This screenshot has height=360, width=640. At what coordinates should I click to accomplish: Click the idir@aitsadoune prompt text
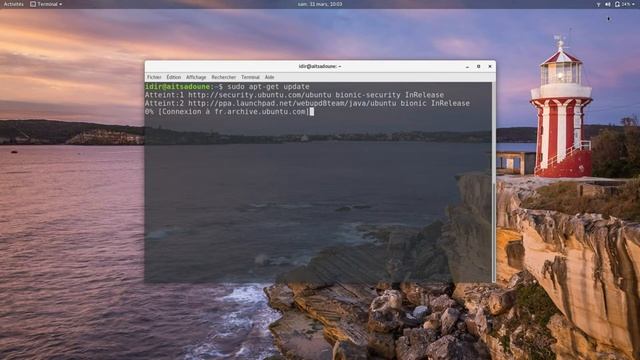point(178,87)
